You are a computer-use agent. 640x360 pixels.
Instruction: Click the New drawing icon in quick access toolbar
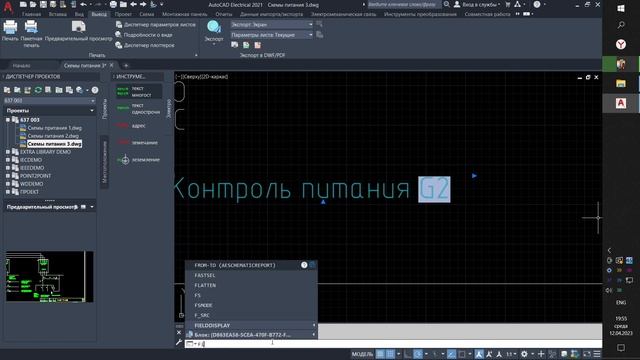tap(23, 4)
